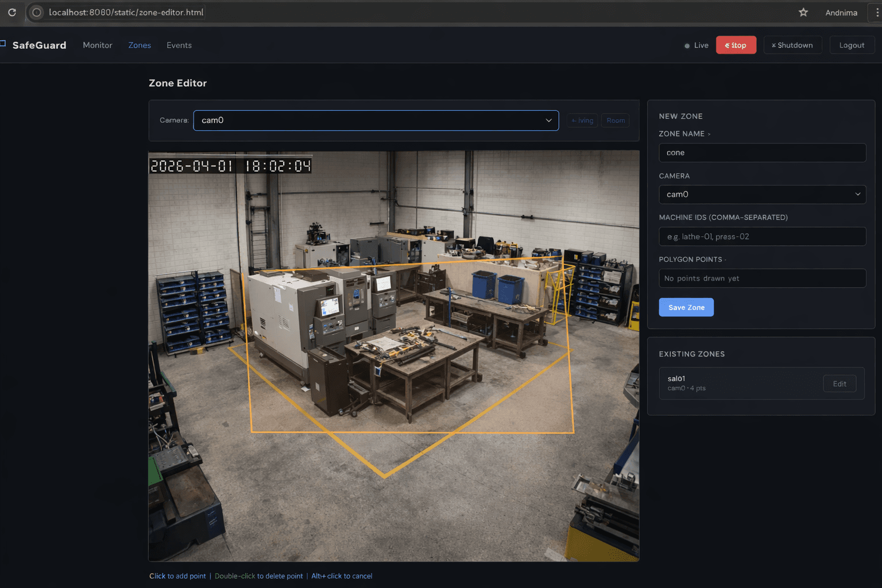882x588 pixels.
Task: Click the 'Alt+click to cancel' hint
Action: point(342,576)
